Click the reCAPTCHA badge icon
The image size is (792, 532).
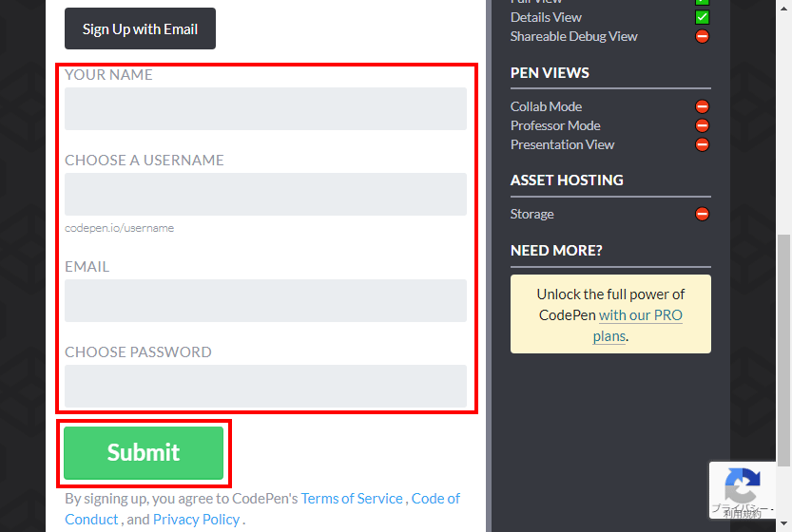pyautogui.click(x=743, y=485)
